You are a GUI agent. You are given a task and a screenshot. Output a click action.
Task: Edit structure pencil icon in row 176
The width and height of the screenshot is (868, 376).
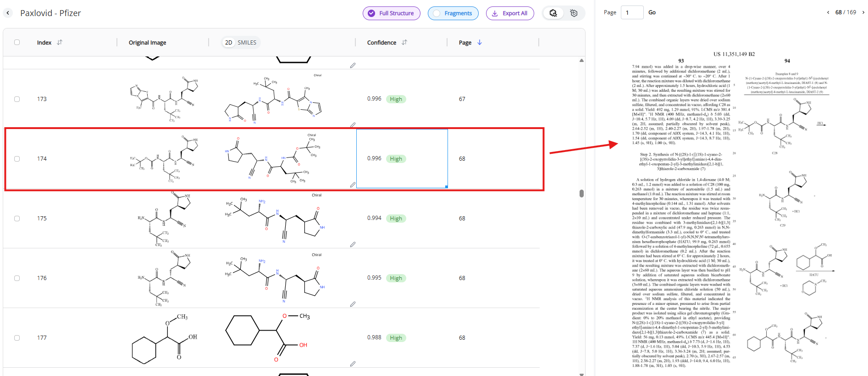tap(353, 304)
